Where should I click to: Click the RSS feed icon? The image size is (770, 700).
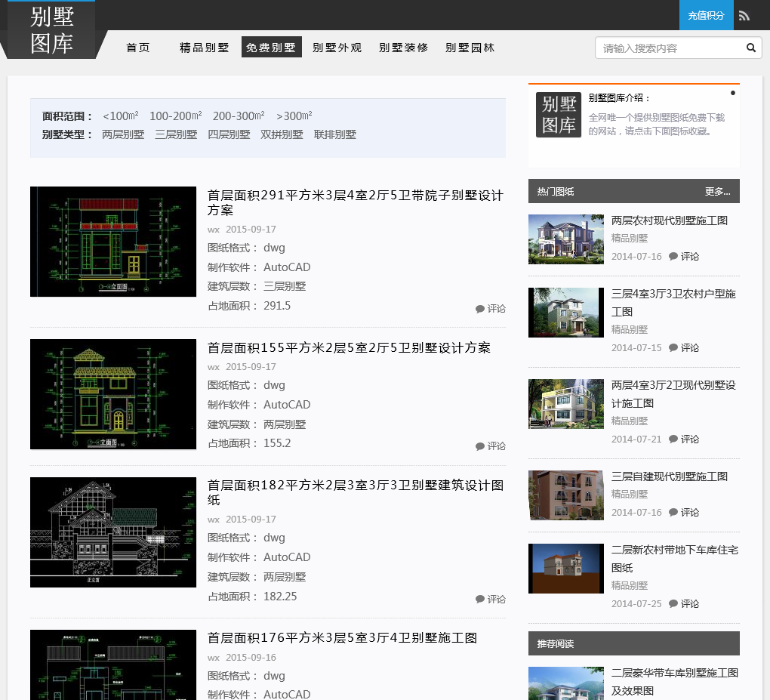pos(744,16)
